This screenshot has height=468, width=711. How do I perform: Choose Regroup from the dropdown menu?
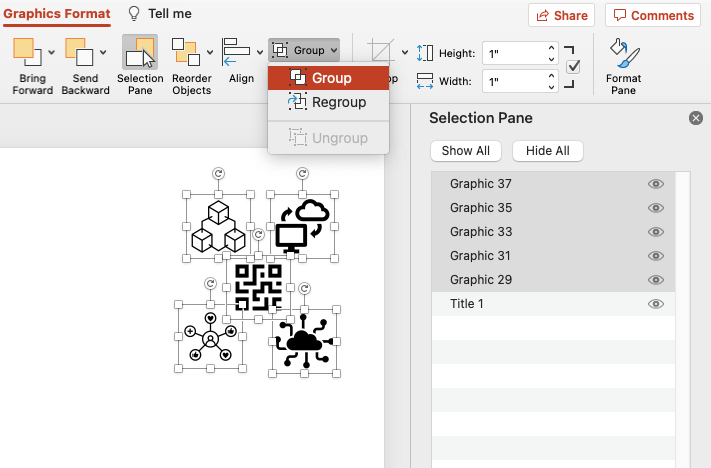tap(338, 102)
